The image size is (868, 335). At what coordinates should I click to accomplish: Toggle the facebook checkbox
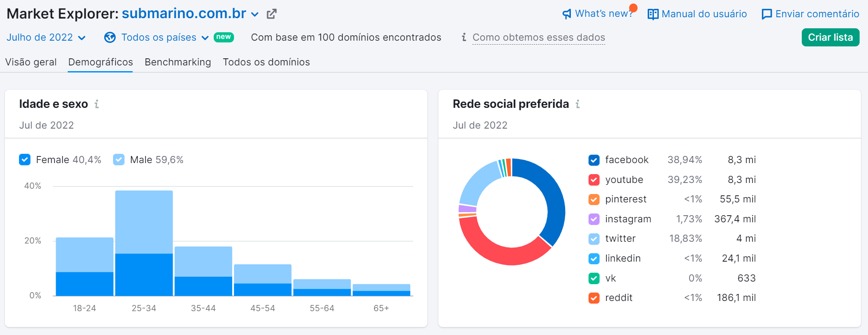(x=594, y=160)
